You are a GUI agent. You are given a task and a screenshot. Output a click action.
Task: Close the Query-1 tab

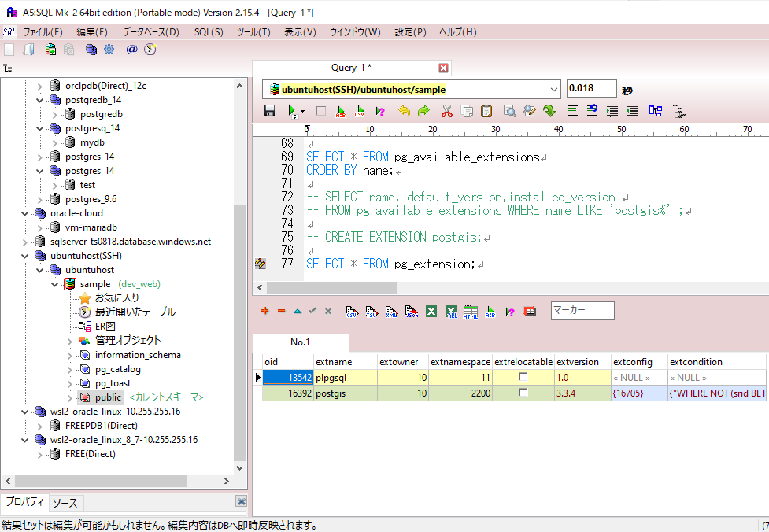443,68
